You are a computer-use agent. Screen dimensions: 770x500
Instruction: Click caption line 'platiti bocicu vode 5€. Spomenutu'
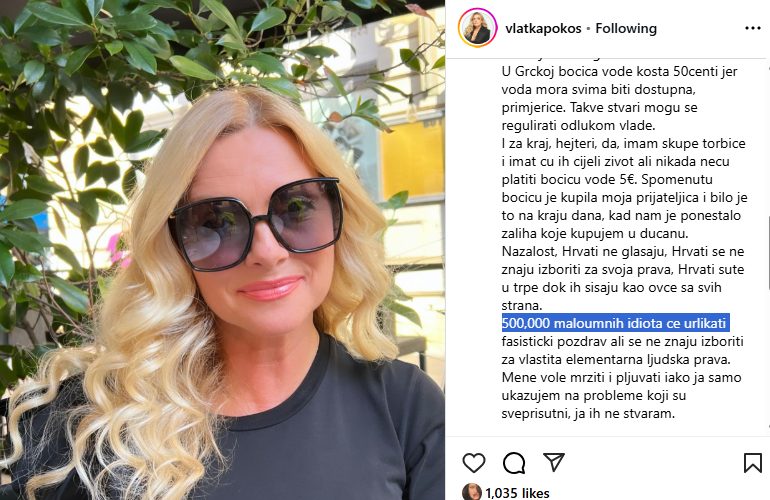pos(607,179)
